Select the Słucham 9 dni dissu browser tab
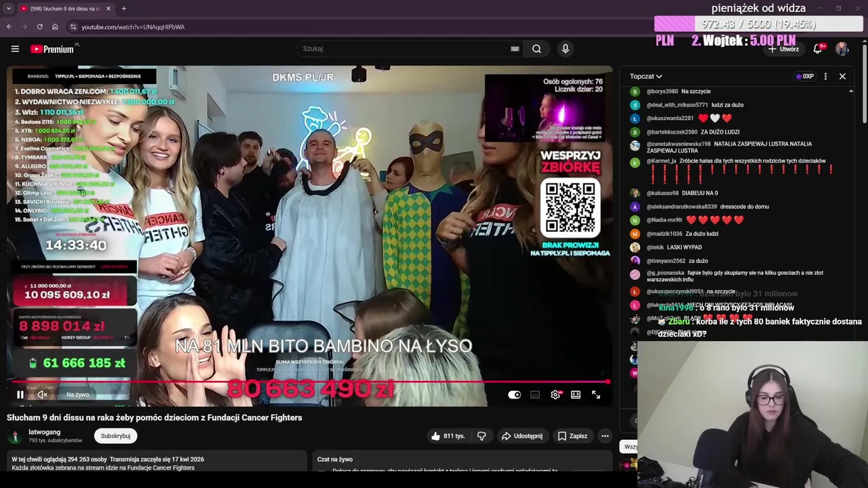Screen dimensions: 868x488 coord(64,9)
